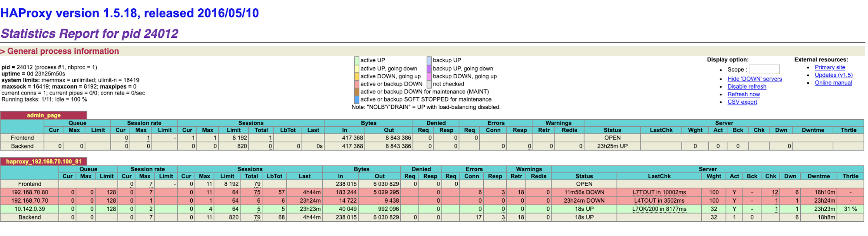
Task: Click the 18h8m Backend downtime cell
Action: click(818, 217)
